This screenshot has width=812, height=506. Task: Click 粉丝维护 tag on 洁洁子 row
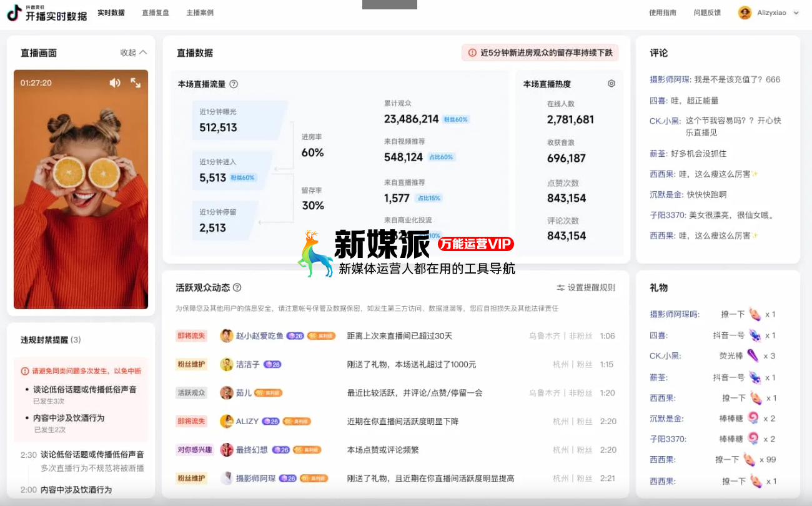coord(191,364)
